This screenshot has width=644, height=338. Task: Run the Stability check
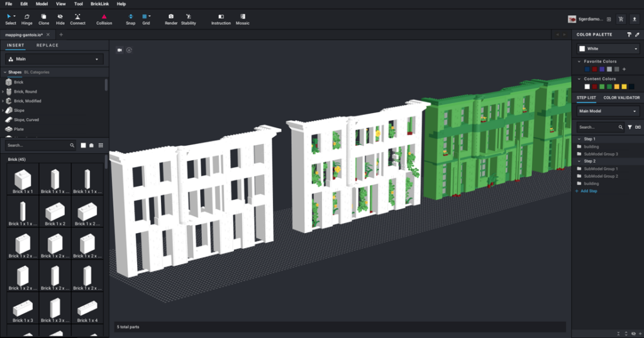coord(189,19)
